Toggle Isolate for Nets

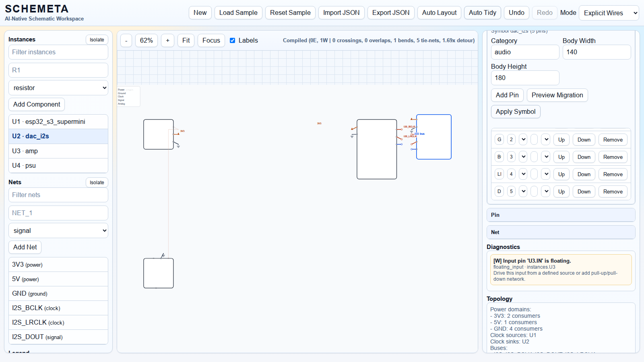tap(97, 182)
